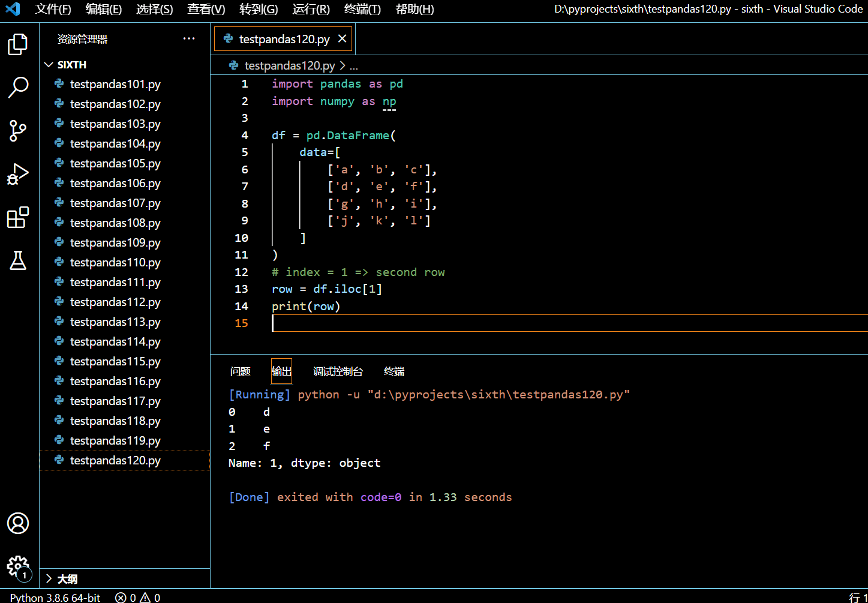Open testpandas116.py in file tree
This screenshot has width=868, height=603.
(x=125, y=381)
